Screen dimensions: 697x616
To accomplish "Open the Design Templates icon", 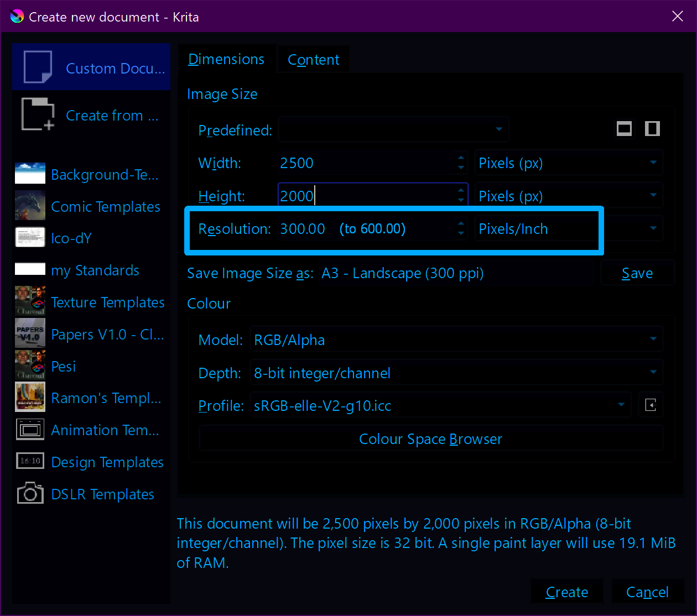I will 30,461.
